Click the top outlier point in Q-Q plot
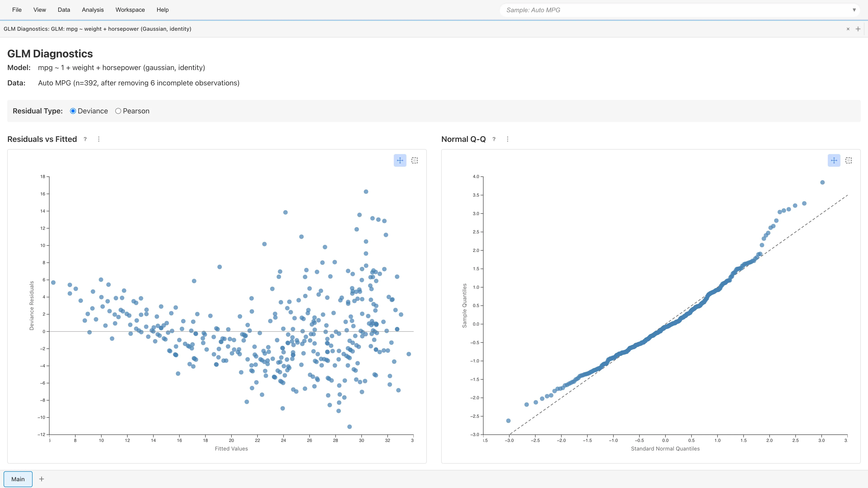The height and width of the screenshot is (488, 868). click(x=822, y=182)
